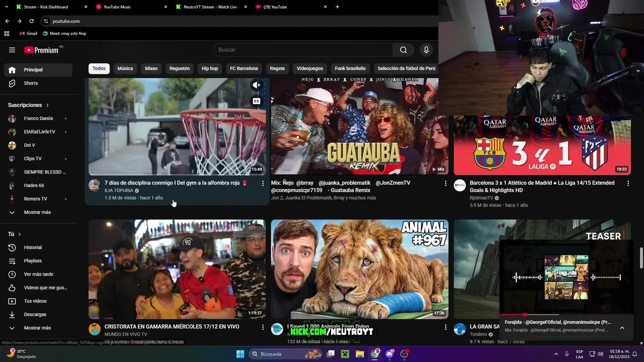Go to Principal home in the sidebar

(x=38, y=70)
